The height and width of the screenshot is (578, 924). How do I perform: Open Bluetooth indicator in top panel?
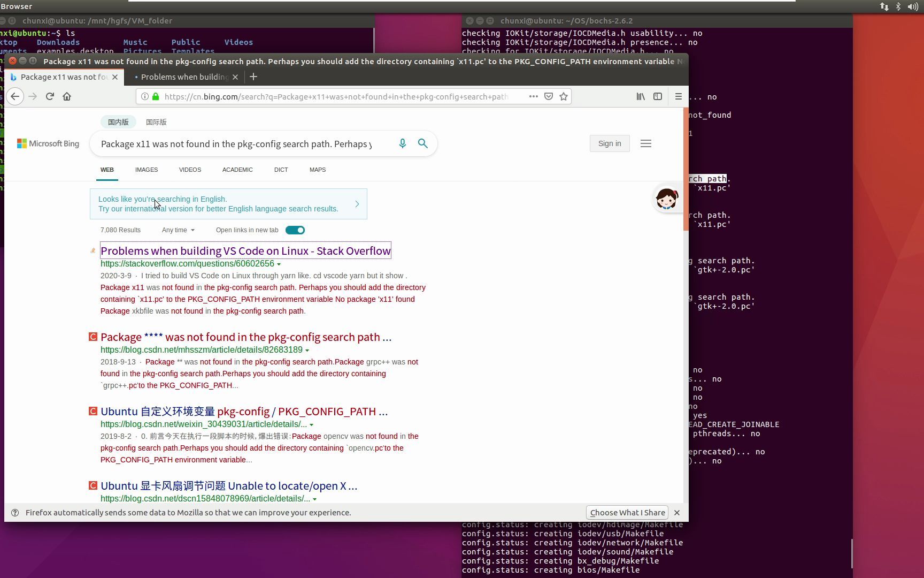(x=898, y=6)
